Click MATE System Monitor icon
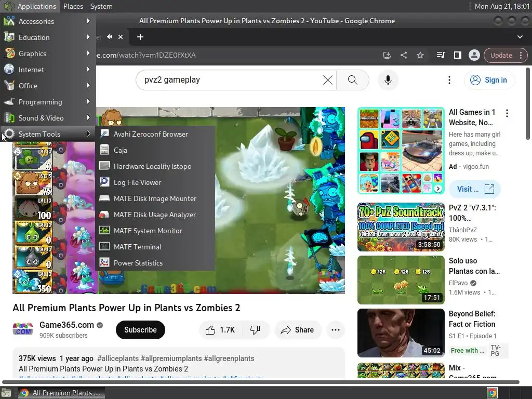This screenshot has width=532, height=399. 104,230
